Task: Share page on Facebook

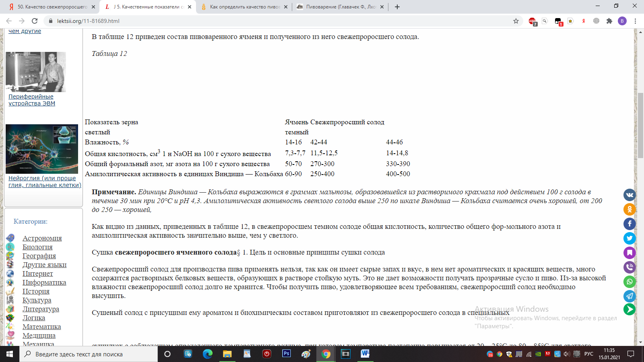Action: click(x=630, y=224)
